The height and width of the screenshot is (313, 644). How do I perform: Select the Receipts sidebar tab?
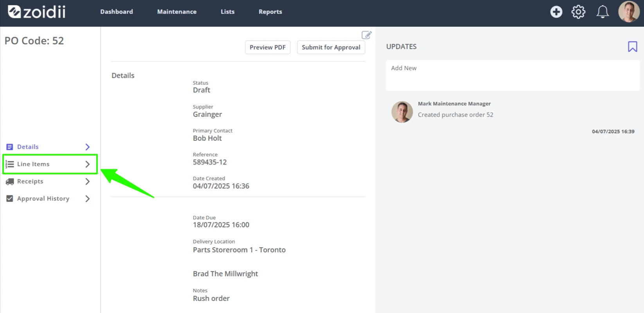pos(49,181)
